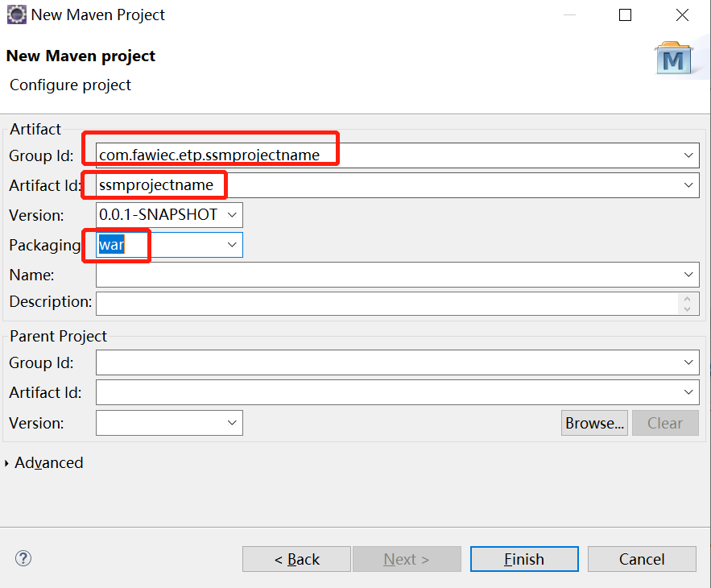The width and height of the screenshot is (711, 588).
Task: Click the Maven M wizard icon
Action: (x=673, y=59)
